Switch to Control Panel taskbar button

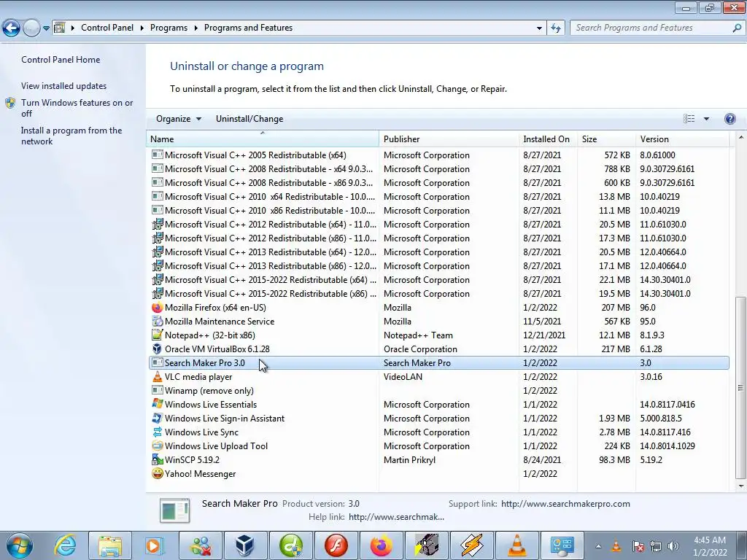click(562, 545)
